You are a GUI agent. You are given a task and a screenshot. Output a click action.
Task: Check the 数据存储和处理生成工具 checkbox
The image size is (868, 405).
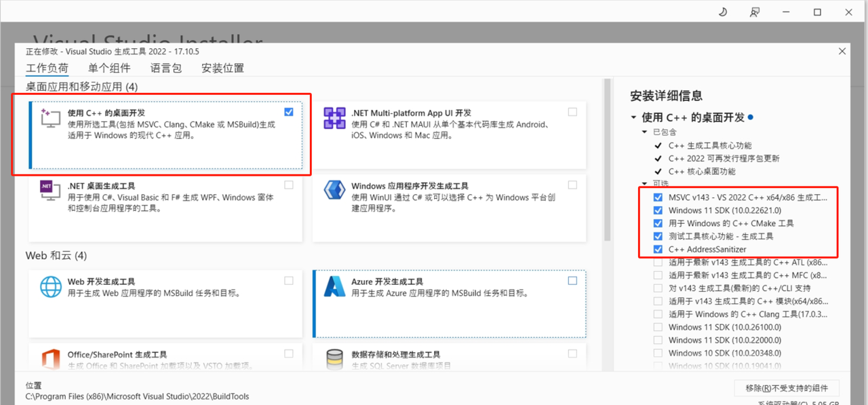pos(573,353)
